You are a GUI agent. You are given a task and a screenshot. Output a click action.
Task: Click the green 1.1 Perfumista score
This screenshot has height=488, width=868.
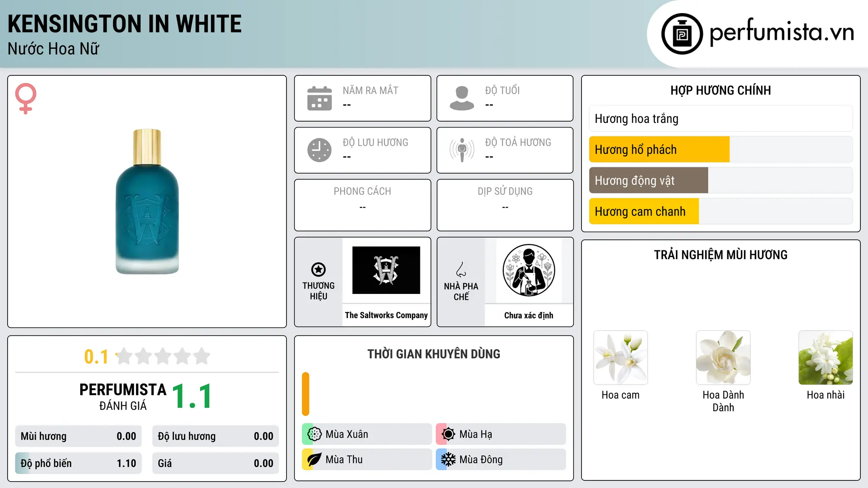coord(192,396)
